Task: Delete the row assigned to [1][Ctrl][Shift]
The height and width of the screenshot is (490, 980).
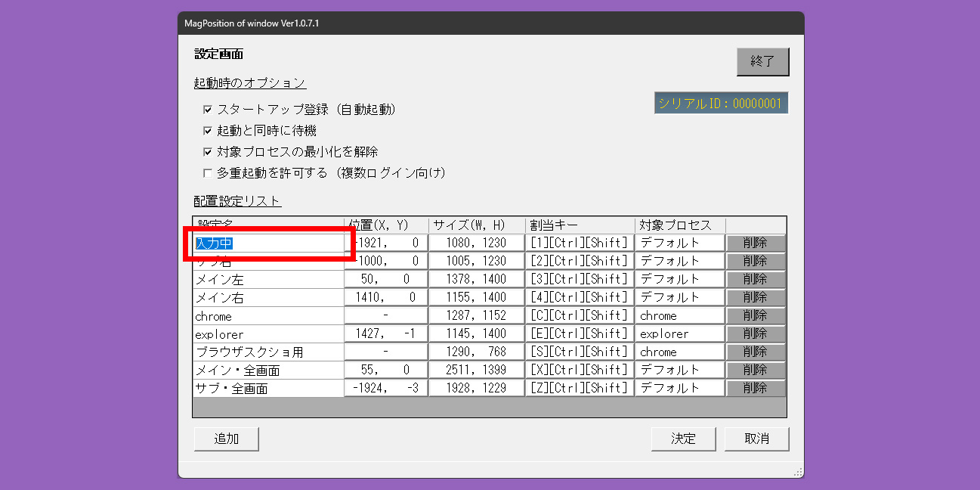Action: [756, 243]
